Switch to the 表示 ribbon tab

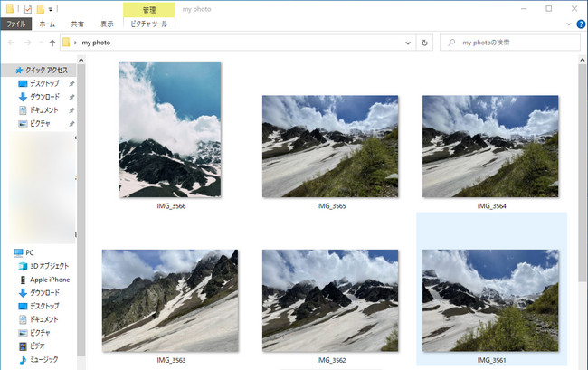click(x=107, y=24)
